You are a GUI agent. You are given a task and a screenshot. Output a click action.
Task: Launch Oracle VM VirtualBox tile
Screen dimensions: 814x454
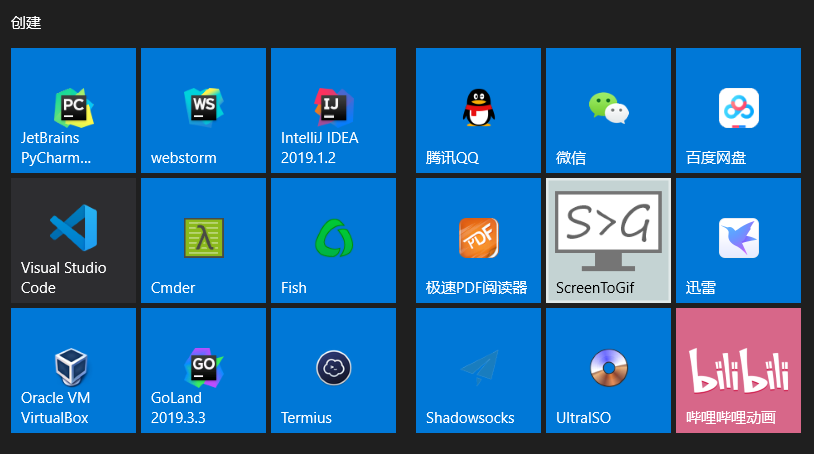click(73, 370)
